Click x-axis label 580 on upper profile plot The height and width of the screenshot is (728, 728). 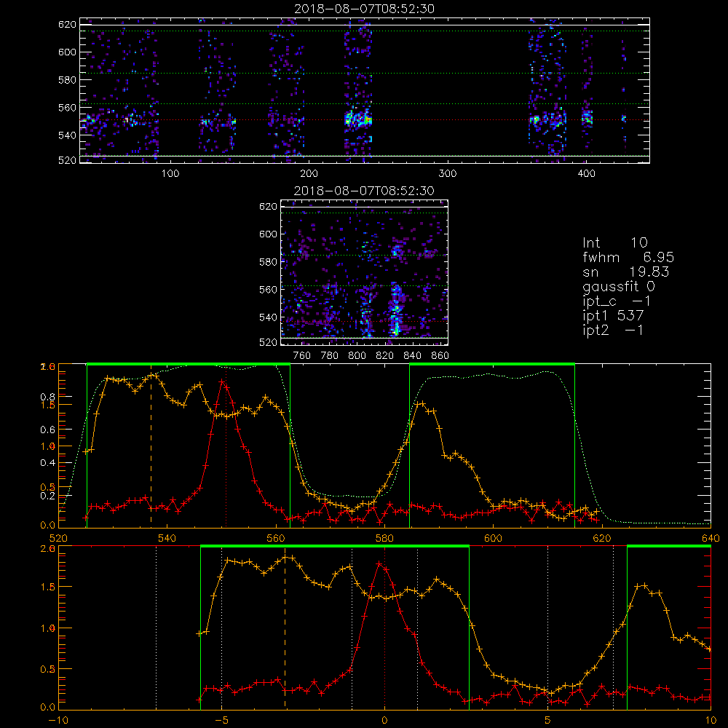pos(384,538)
